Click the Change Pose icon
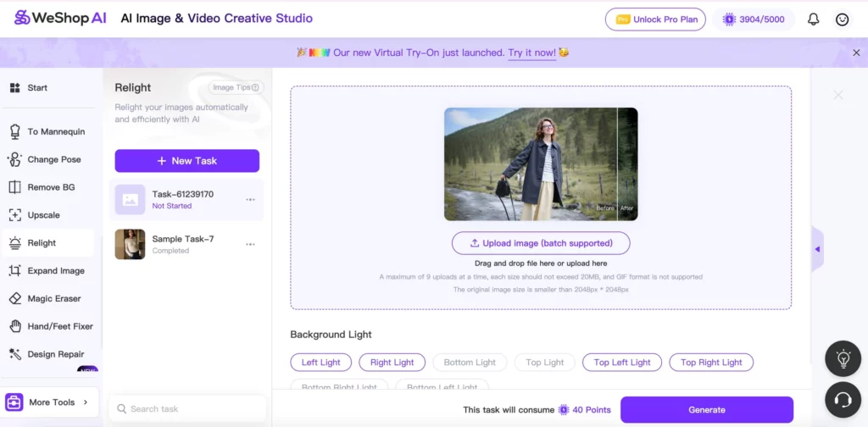The image size is (868, 427). [15, 159]
